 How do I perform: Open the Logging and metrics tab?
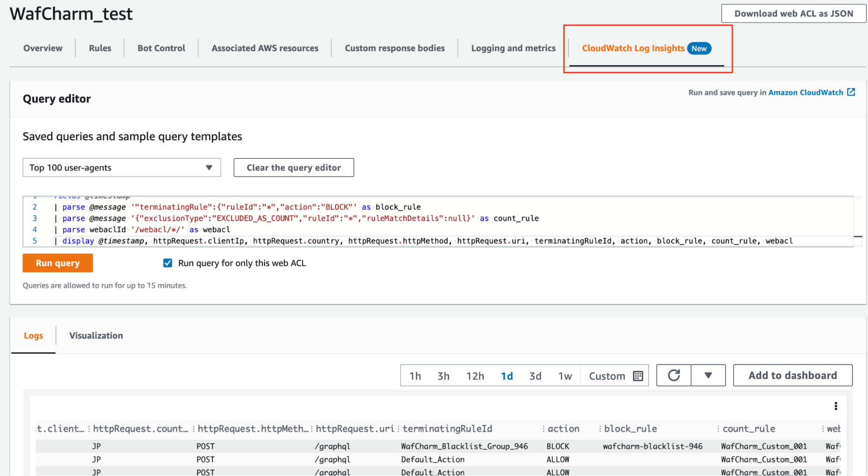click(513, 48)
